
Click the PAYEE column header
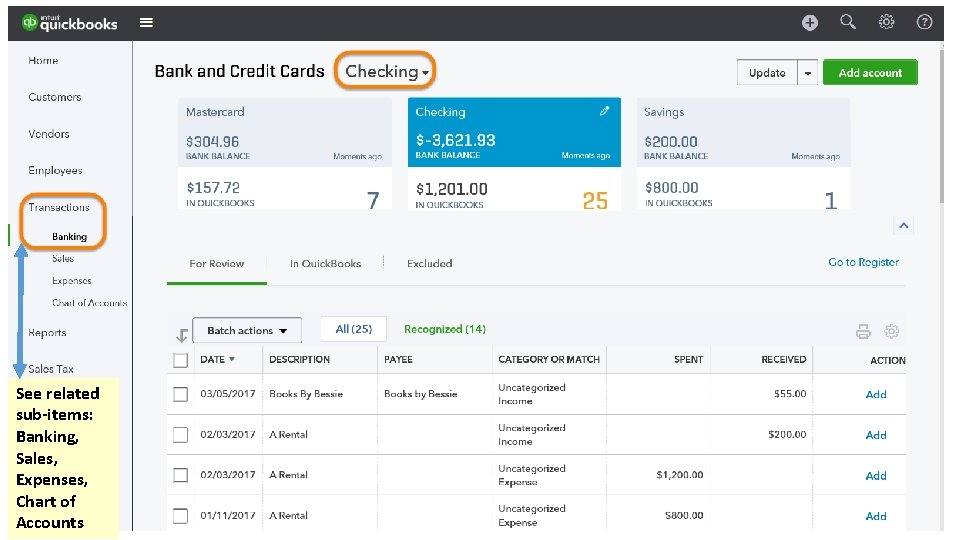(x=398, y=359)
